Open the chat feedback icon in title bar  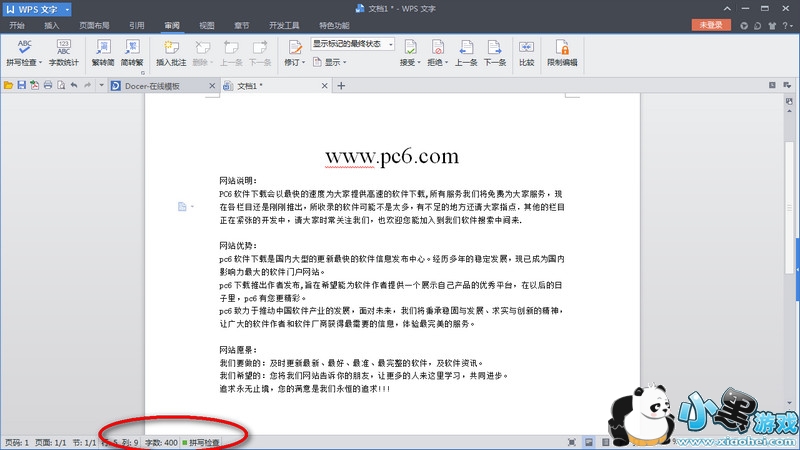(x=758, y=26)
